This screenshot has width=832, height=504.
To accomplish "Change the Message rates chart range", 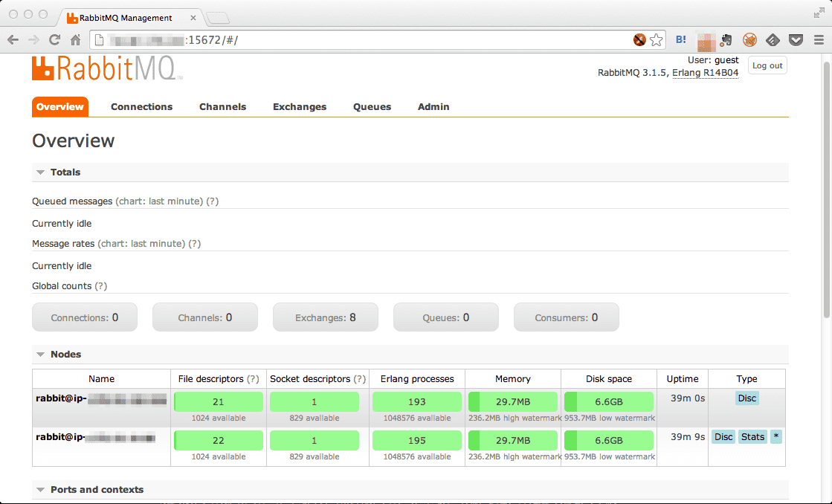I will [x=142, y=244].
